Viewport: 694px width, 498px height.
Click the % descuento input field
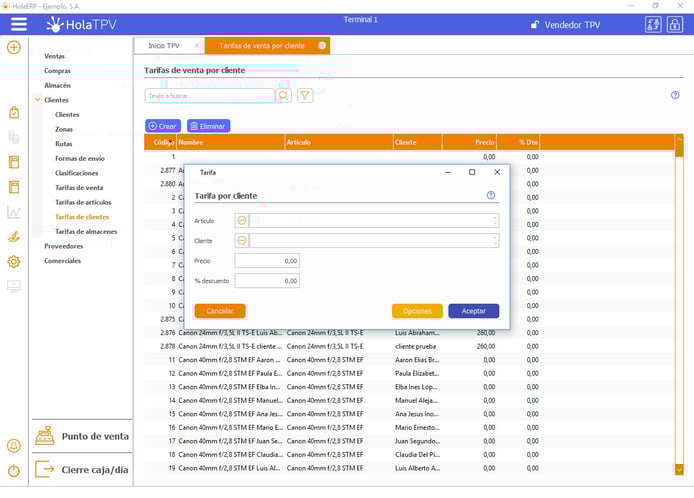(267, 281)
